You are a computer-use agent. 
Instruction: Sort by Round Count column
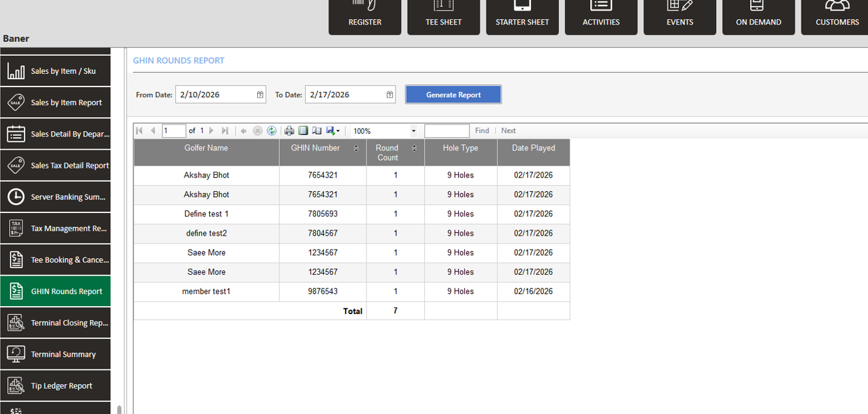click(414, 148)
